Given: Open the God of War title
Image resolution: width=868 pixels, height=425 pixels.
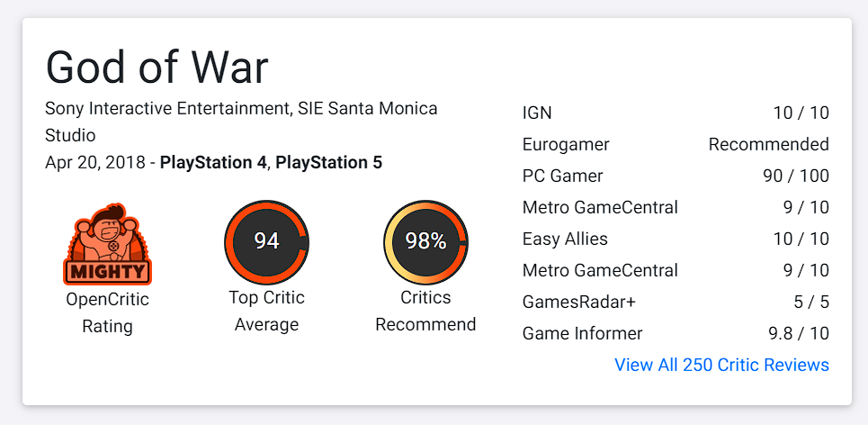Looking at the screenshot, I should (x=157, y=67).
